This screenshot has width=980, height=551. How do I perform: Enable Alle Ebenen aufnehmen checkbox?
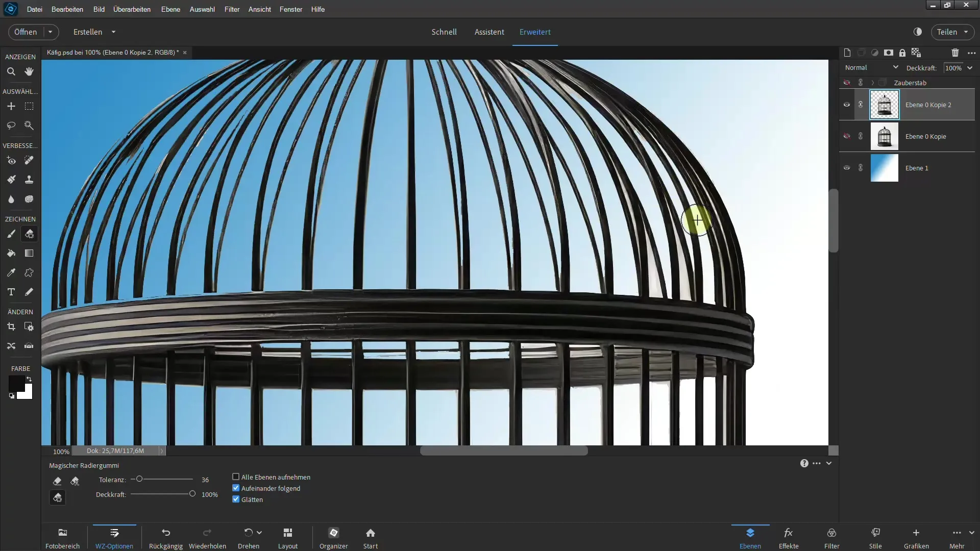click(236, 477)
